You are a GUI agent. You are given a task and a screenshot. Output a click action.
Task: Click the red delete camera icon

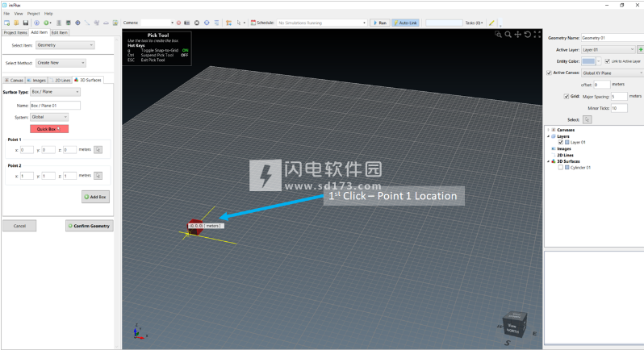pyautogui.click(x=178, y=23)
